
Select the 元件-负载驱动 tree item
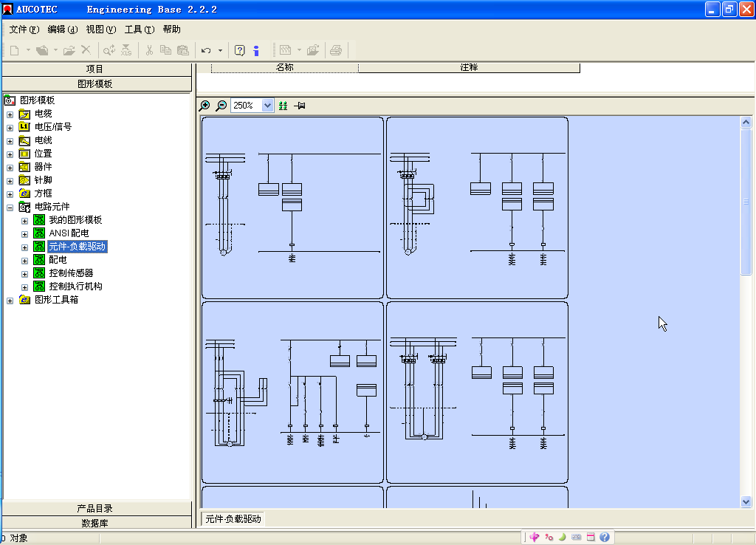pyautogui.click(x=77, y=247)
